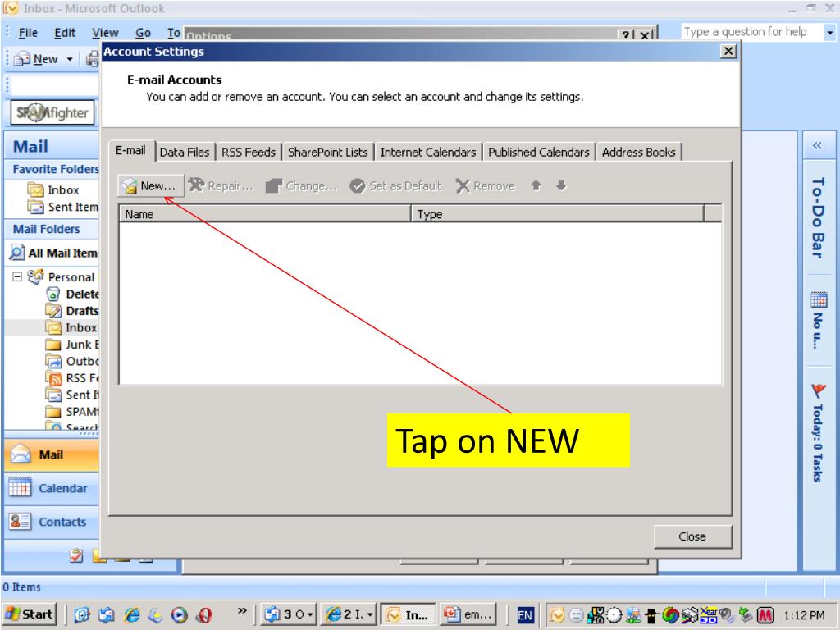The width and height of the screenshot is (840, 630).
Task: Click the New mail toolbar button
Action: 36,59
